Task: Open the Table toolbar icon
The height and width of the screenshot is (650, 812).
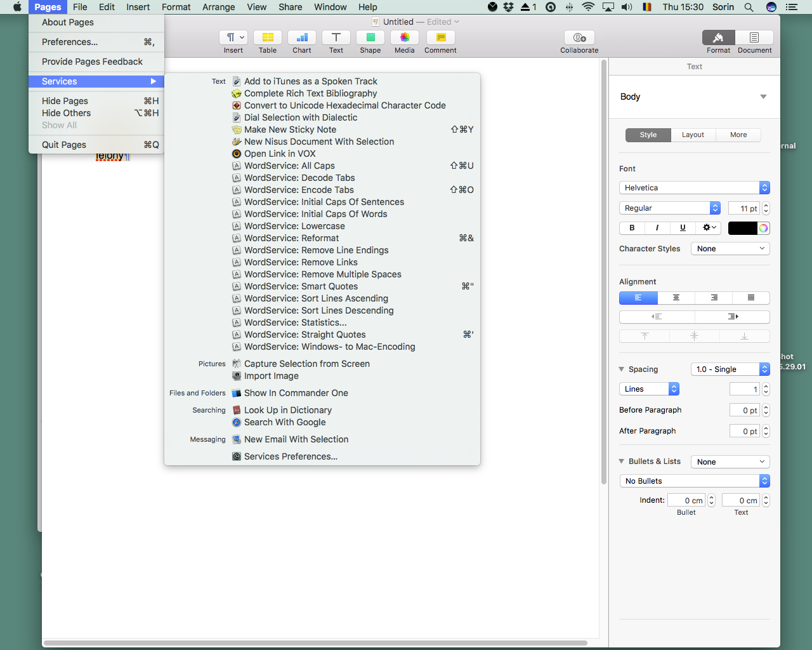Action: click(x=268, y=37)
